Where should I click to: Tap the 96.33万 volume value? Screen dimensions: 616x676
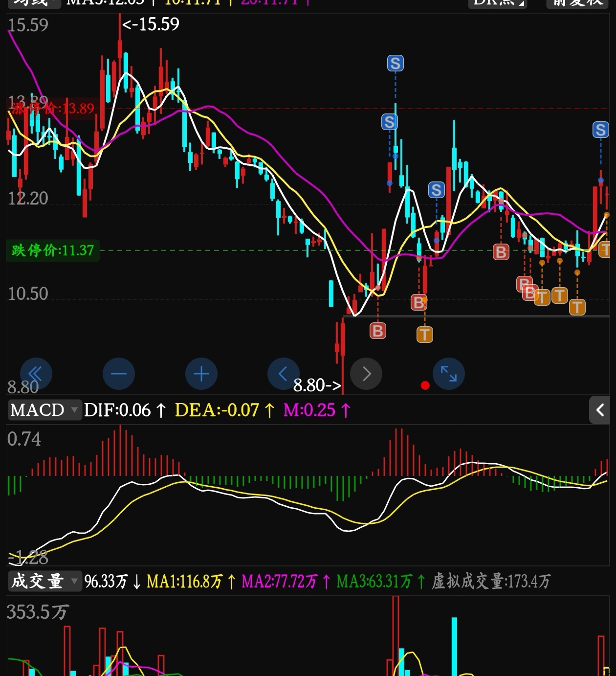[x=106, y=581]
